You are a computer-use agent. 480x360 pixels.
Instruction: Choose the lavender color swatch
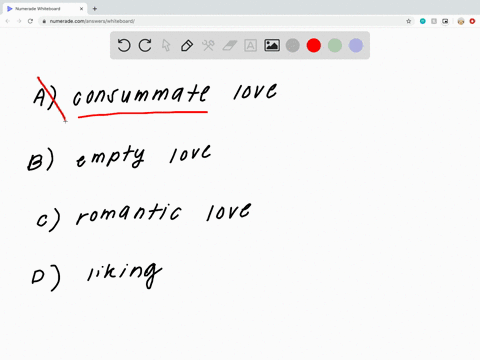click(356, 45)
